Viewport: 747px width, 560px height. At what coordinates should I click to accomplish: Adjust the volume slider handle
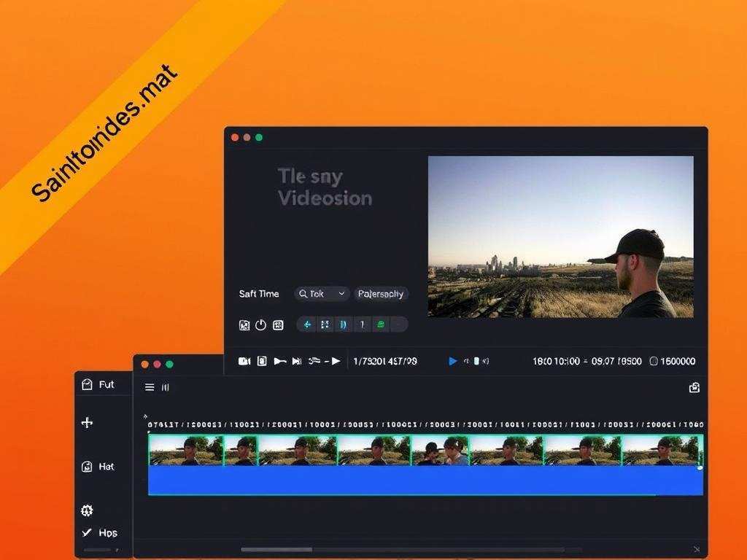point(476,362)
